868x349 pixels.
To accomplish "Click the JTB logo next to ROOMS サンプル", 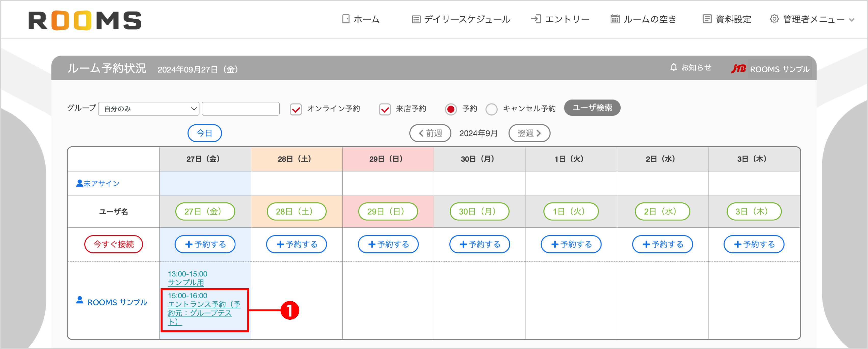I will [x=740, y=69].
